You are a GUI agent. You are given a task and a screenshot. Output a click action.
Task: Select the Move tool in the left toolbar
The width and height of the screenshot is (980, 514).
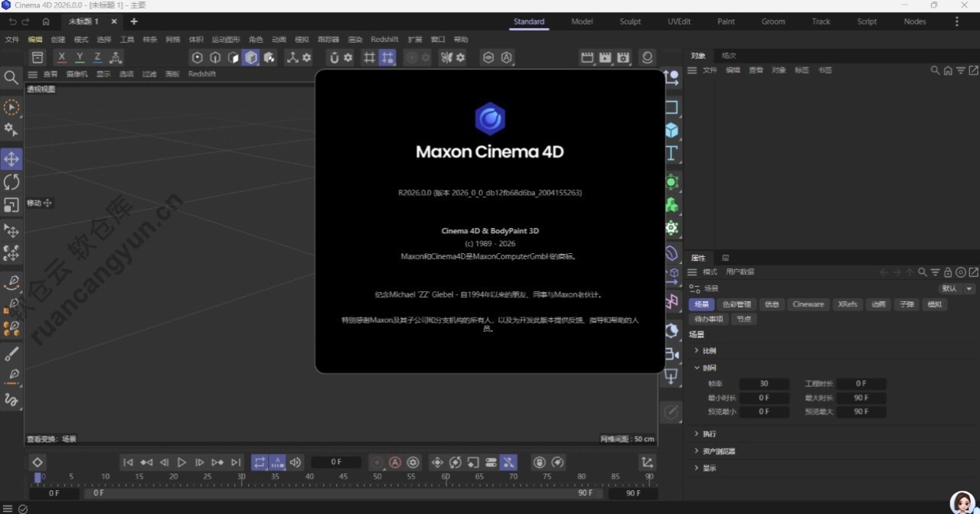tap(11, 158)
